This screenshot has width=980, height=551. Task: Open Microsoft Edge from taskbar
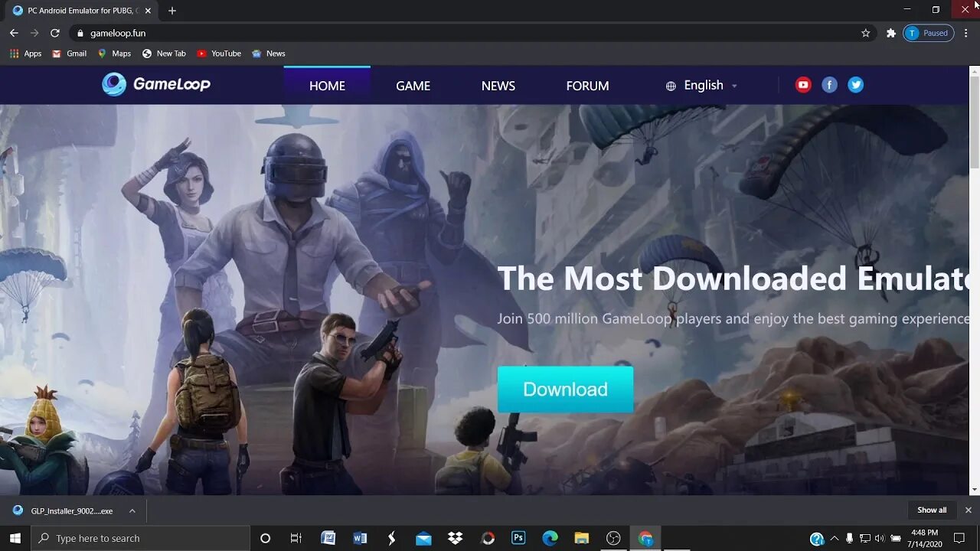(x=550, y=538)
